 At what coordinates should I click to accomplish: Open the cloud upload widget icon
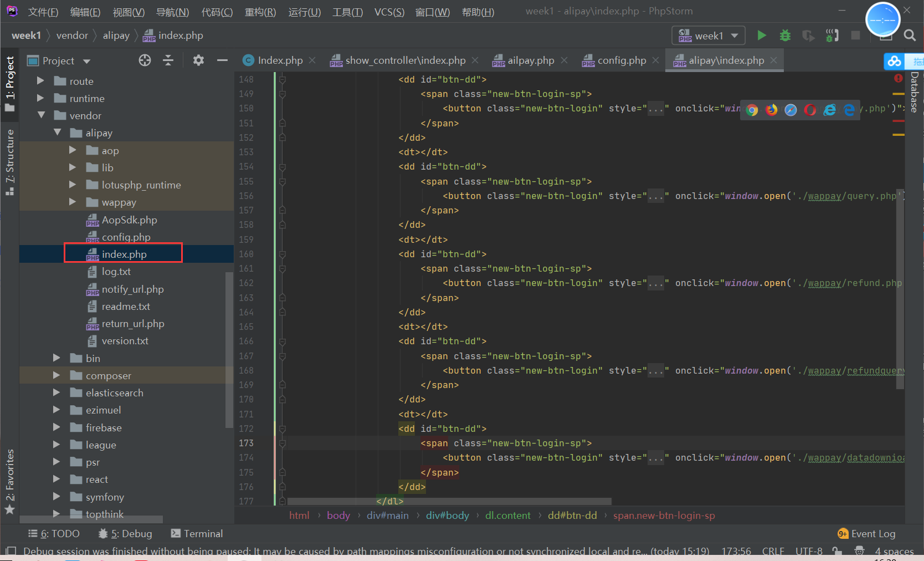894,61
